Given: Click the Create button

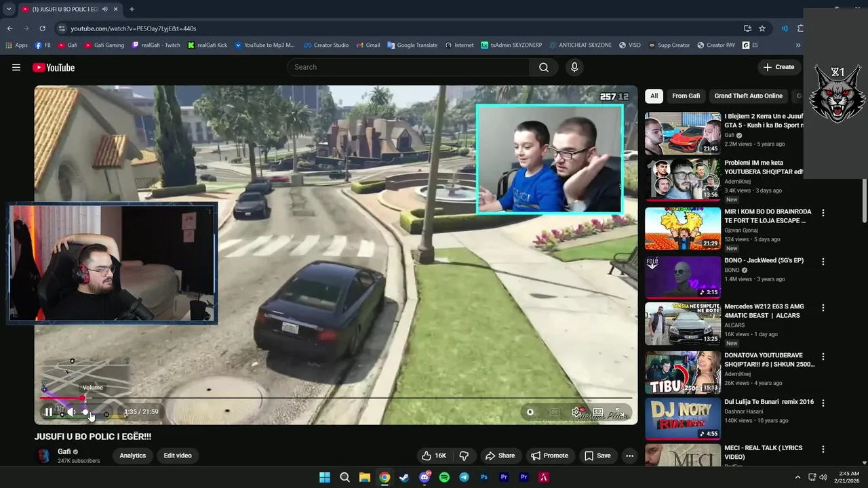Looking at the screenshot, I should pos(778,67).
